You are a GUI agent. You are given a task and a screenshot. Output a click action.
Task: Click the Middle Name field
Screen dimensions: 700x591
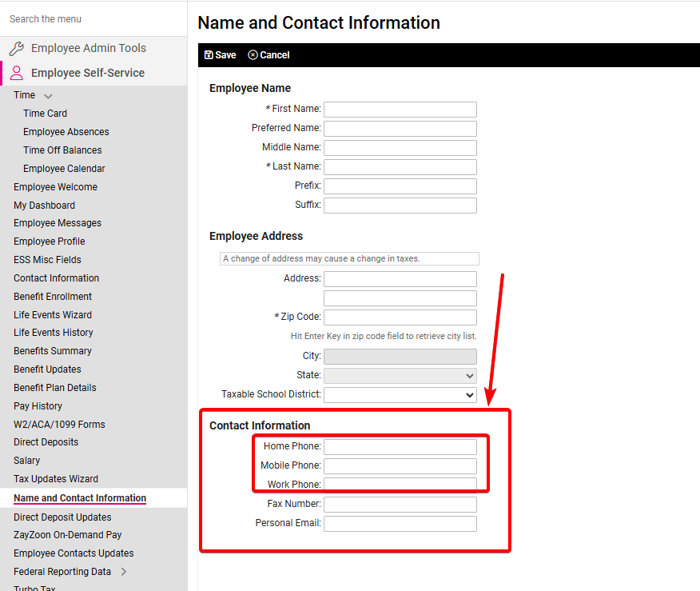400,148
